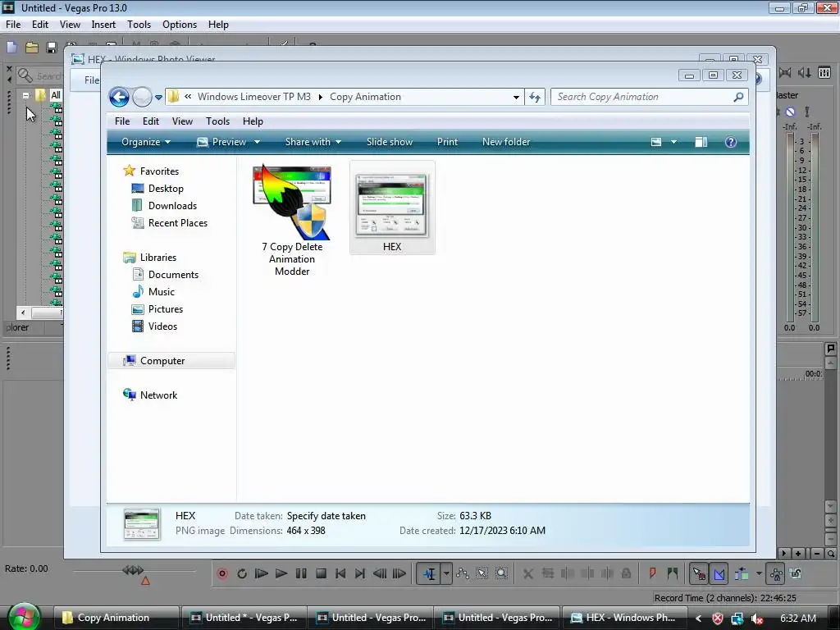Open address bar previous locations dropdown
The width and height of the screenshot is (840, 630).
tap(516, 97)
